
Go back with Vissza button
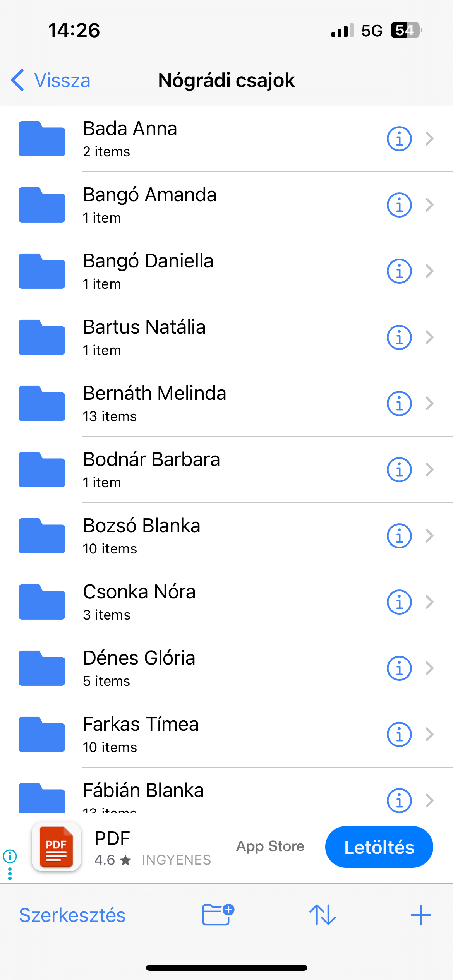tap(51, 81)
